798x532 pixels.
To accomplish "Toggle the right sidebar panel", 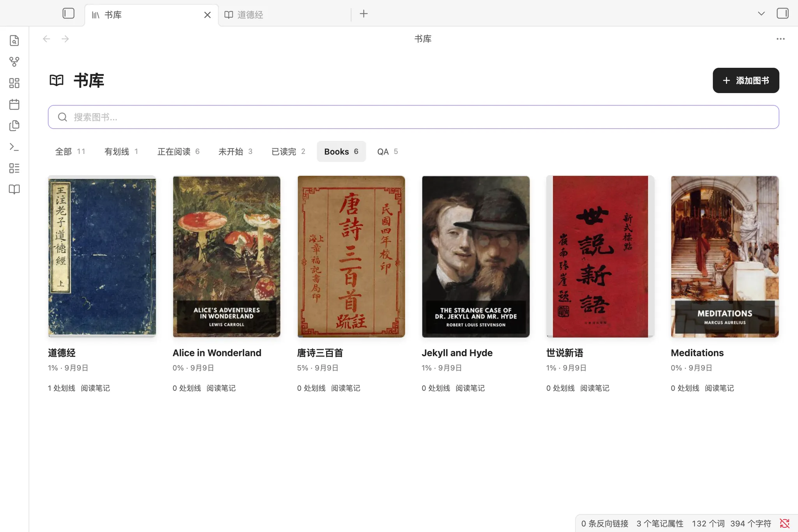I will [x=782, y=14].
